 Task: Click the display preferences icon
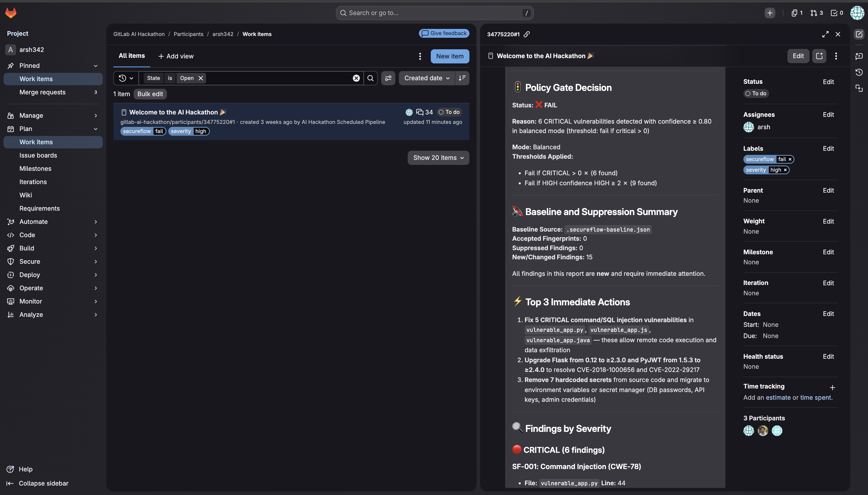click(388, 78)
